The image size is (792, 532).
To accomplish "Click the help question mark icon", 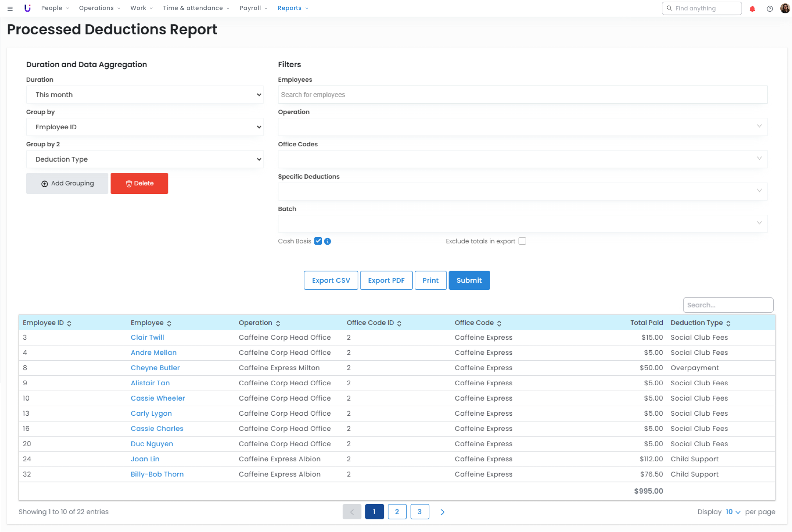I will (x=770, y=9).
